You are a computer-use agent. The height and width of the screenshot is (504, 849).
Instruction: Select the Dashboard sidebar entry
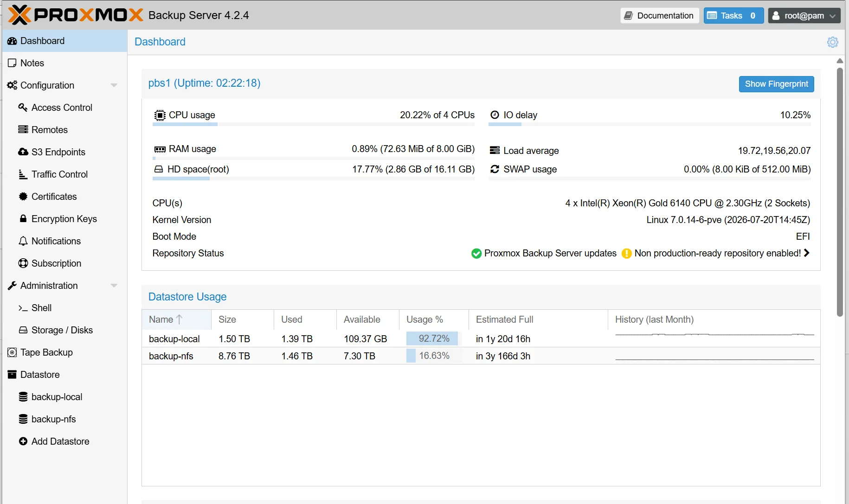64,41
